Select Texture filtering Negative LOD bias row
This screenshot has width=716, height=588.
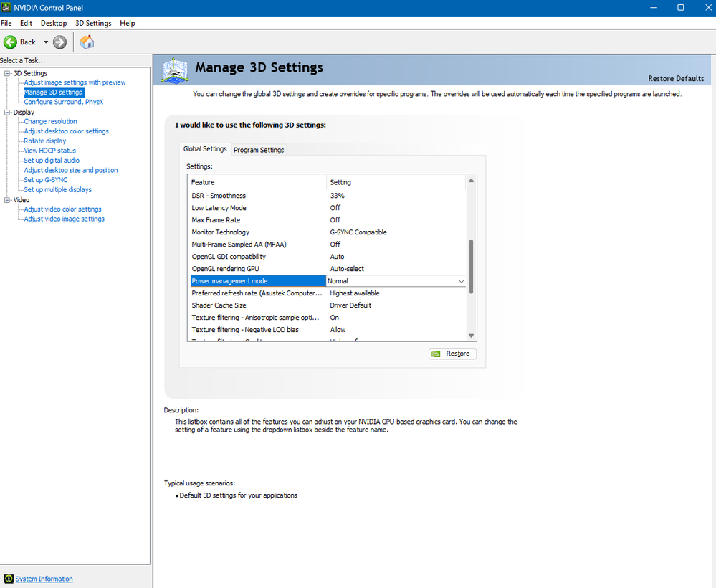pyautogui.click(x=327, y=330)
